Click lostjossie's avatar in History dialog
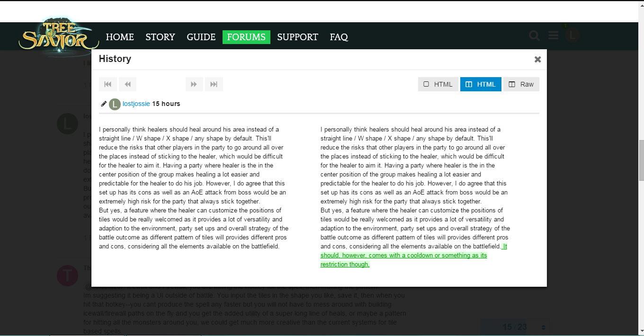The height and width of the screenshot is (336, 644). [115, 104]
